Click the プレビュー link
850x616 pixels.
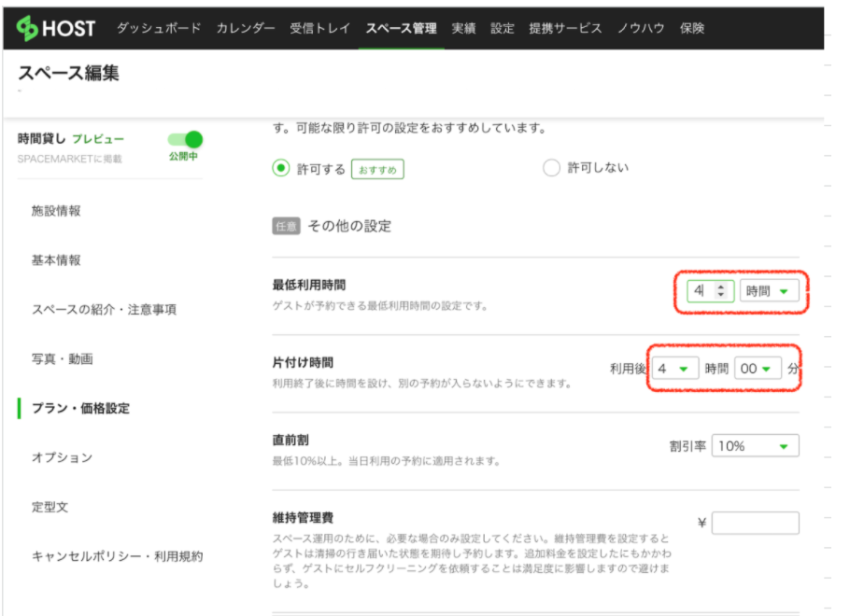coord(98,139)
